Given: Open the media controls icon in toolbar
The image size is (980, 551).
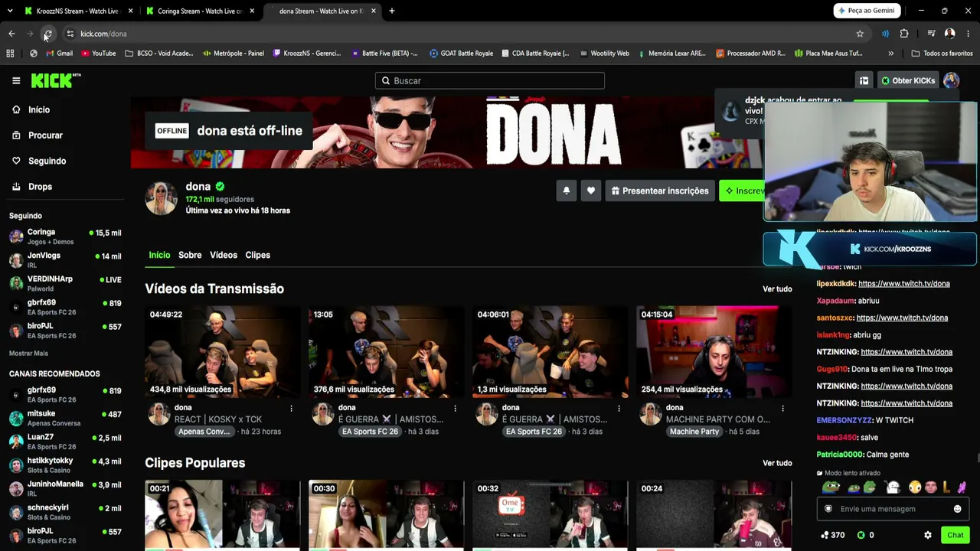Looking at the screenshot, I should click(931, 34).
